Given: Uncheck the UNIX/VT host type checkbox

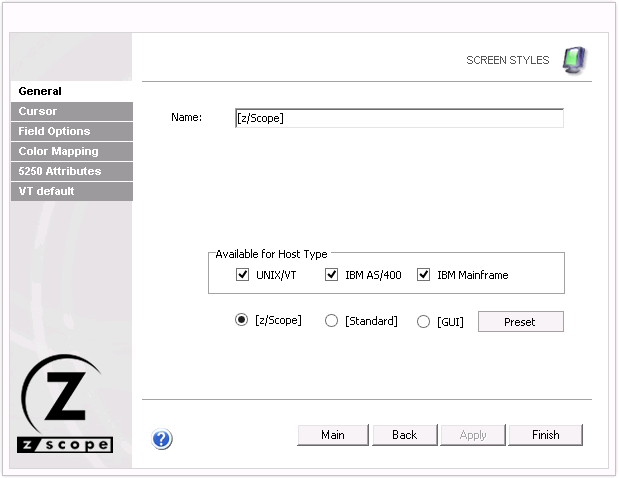Looking at the screenshot, I should [242, 275].
